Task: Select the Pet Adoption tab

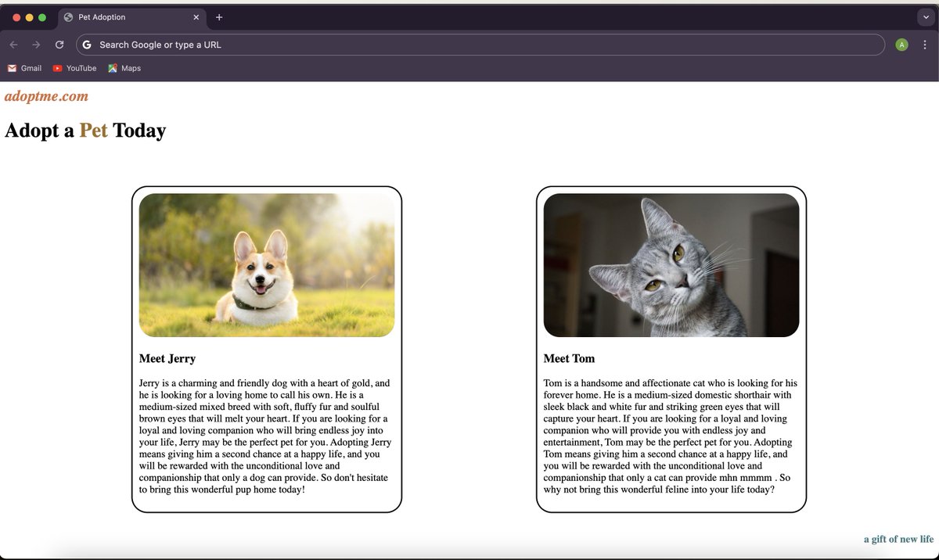Action: [131, 17]
